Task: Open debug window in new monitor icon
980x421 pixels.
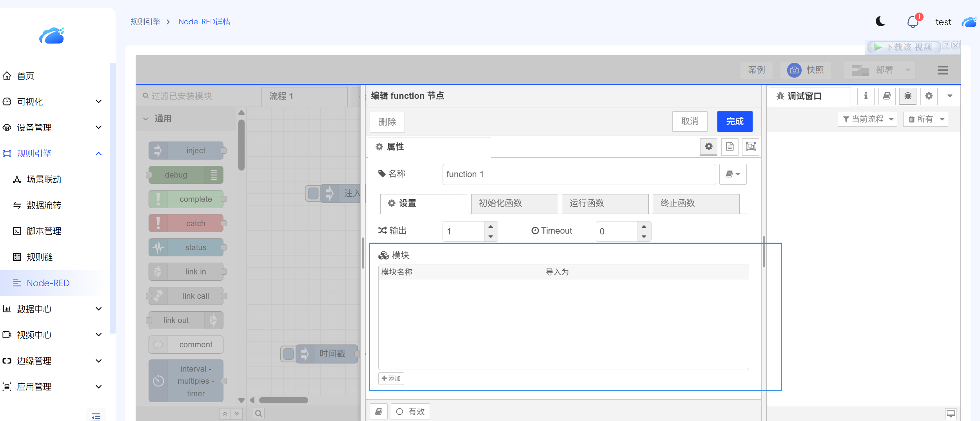Action: 951,414
